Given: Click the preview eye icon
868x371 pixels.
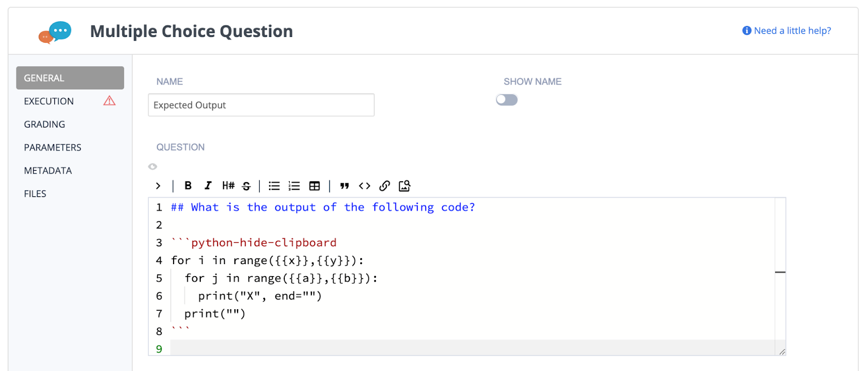Looking at the screenshot, I should click(x=153, y=167).
